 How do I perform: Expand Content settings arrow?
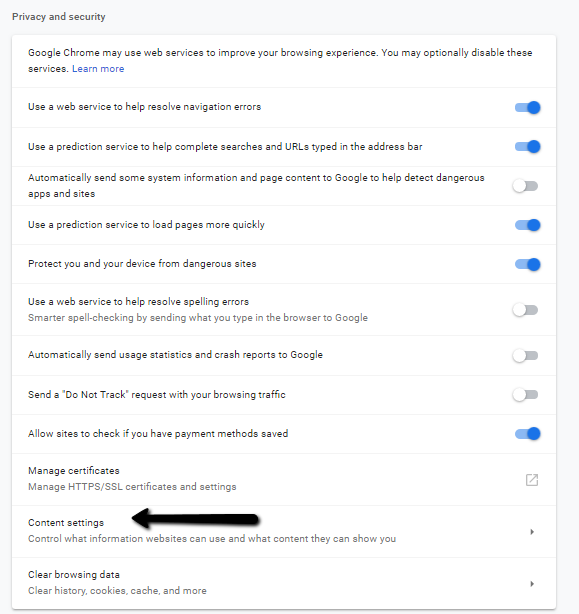[532, 532]
